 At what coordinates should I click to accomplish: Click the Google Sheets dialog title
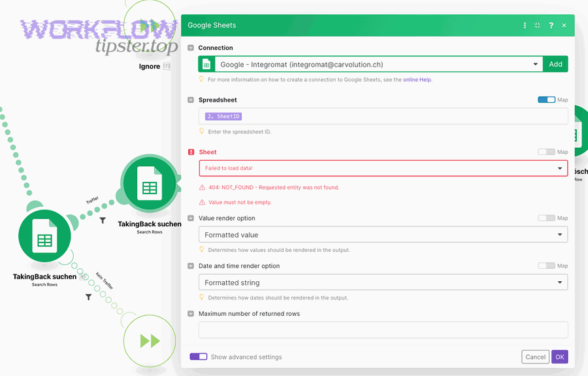click(212, 25)
